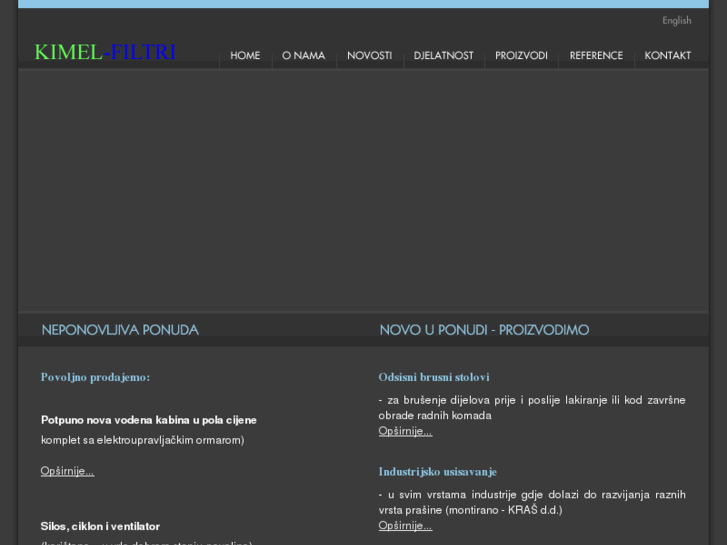Open the NOVOSTI menu item
The width and height of the screenshot is (727, 545).
370,56
